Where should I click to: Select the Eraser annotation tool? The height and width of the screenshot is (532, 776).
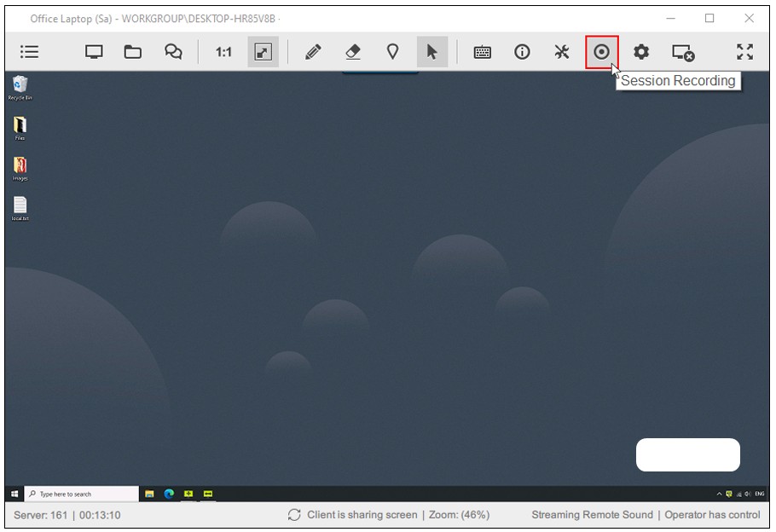352,52
